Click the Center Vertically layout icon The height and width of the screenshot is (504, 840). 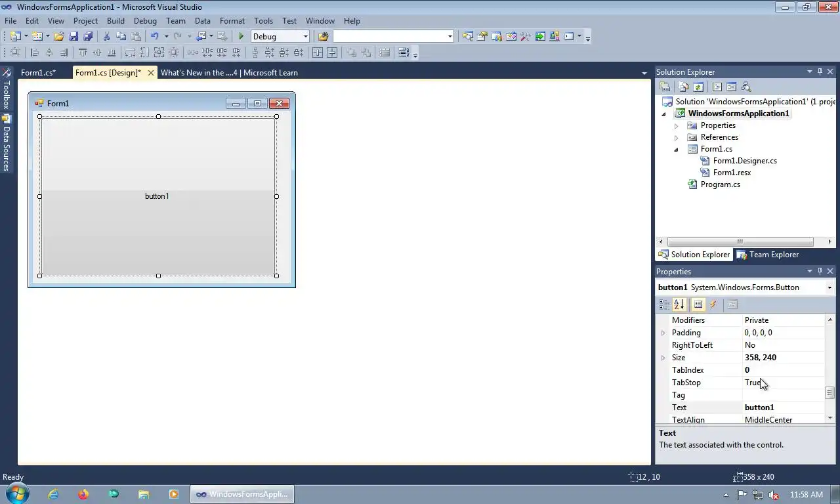333,52
